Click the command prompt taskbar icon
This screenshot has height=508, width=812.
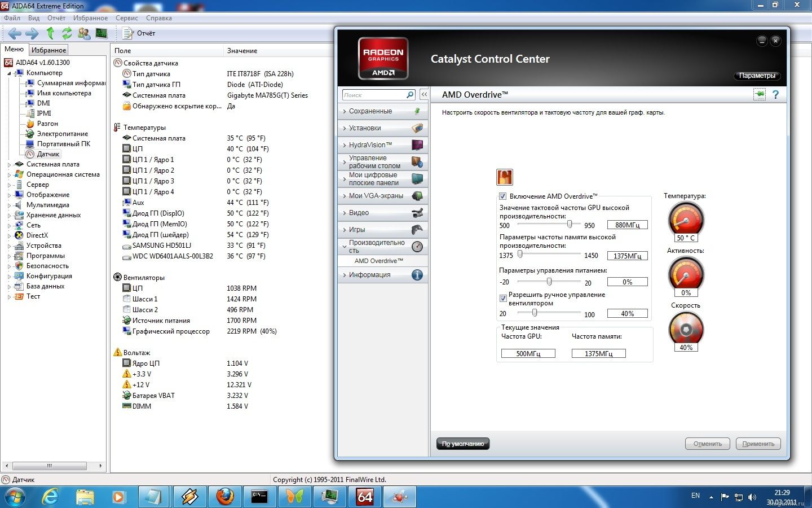tap(260, 497)
